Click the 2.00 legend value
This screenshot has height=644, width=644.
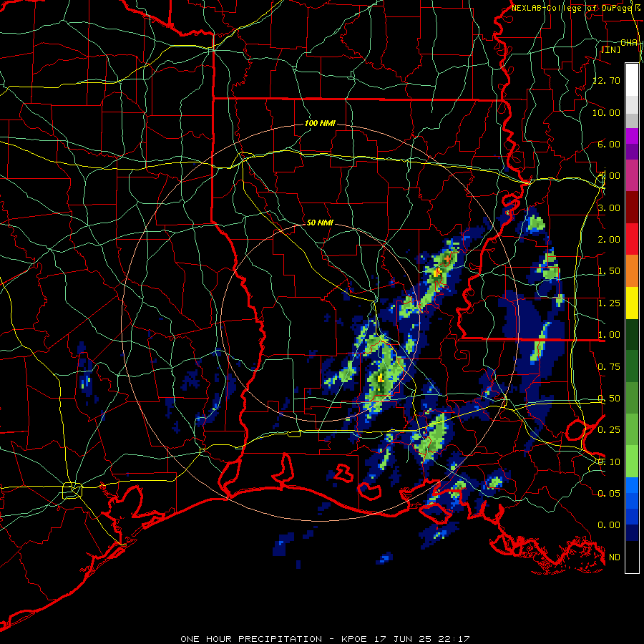tap(609, 240)
